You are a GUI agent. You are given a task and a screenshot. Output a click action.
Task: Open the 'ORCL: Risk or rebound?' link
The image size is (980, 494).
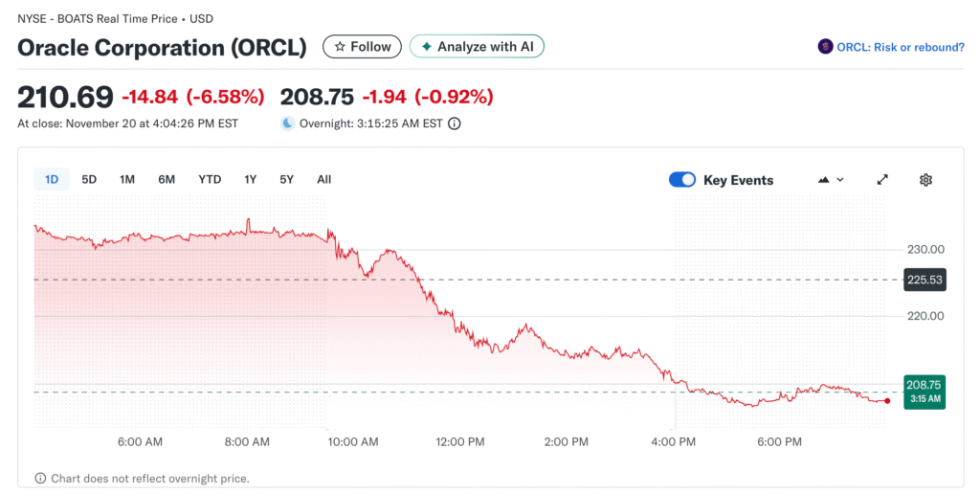900,46
